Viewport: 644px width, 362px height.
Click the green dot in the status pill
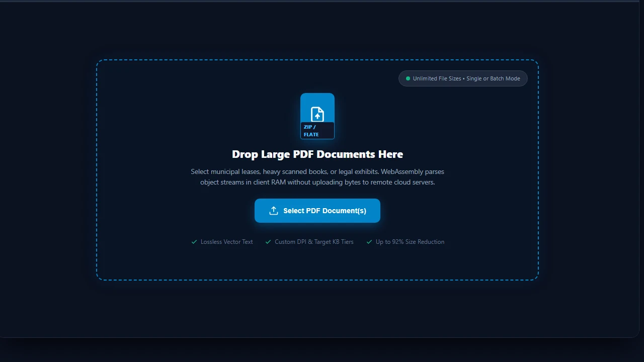[x=408, y=78]
